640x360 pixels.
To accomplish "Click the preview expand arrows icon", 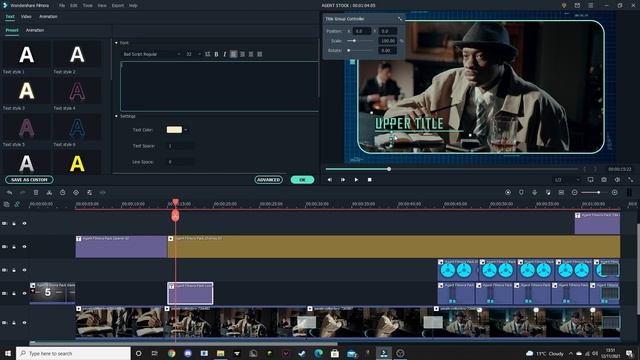I will point(631,180).
